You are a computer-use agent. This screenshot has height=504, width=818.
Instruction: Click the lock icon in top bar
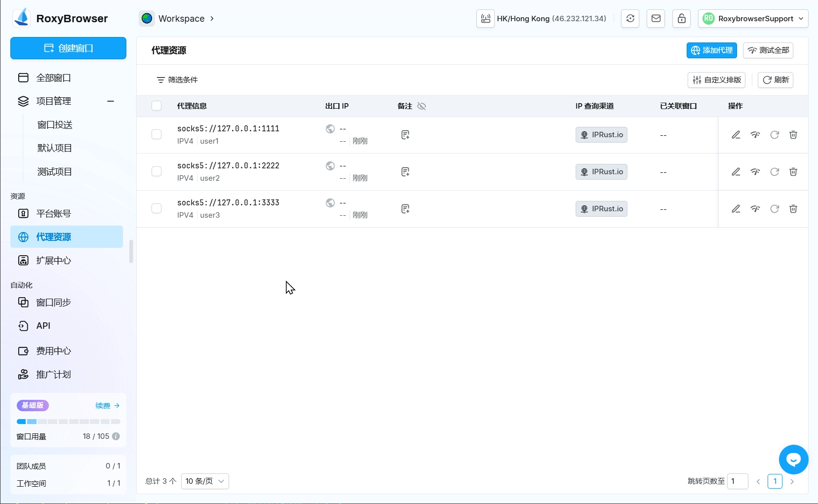pyautogui.click(x=681, y=19)
